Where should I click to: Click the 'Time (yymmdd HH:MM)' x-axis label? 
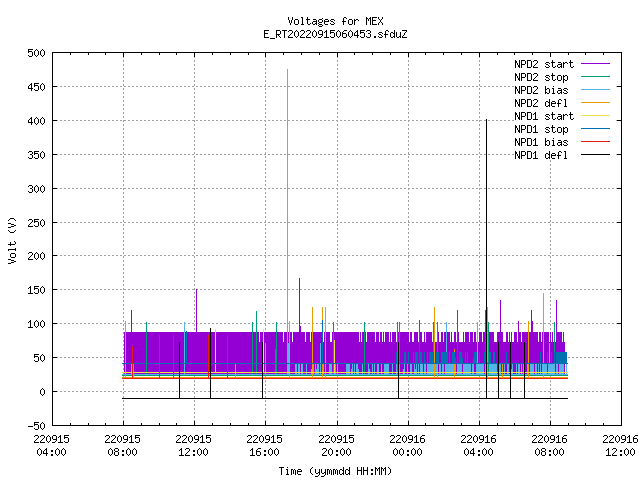(335, 471)
